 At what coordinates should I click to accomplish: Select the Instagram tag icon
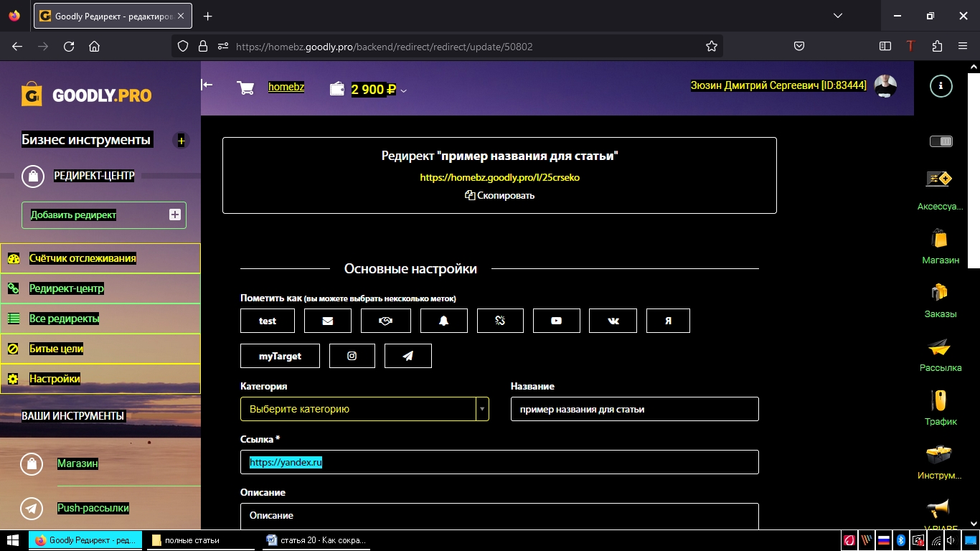pos(352,356)
